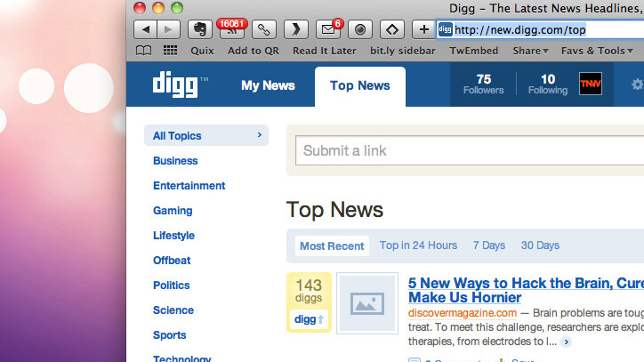This screenshot has width=644, height=362.
Task: Digg the story with 143 diggs
Action: [x=309, y=318]
